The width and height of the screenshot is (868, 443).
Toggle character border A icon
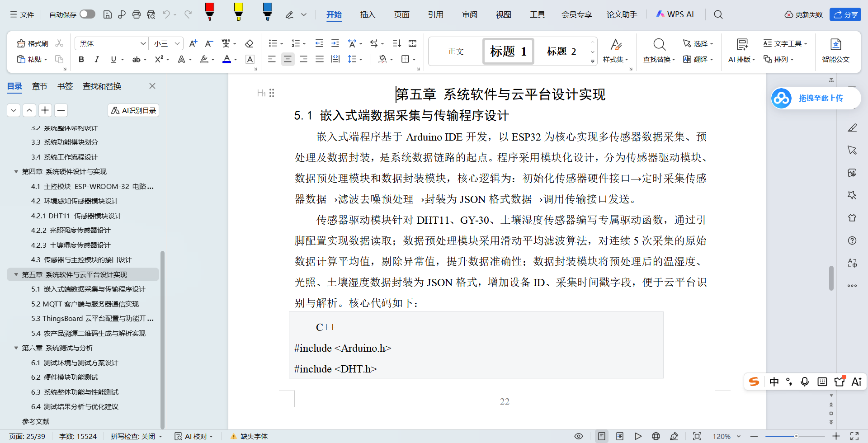tap(250, 59)
